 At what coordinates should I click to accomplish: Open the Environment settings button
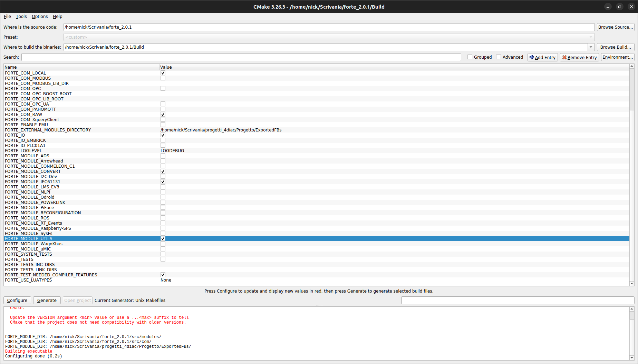tap(618, 57)
